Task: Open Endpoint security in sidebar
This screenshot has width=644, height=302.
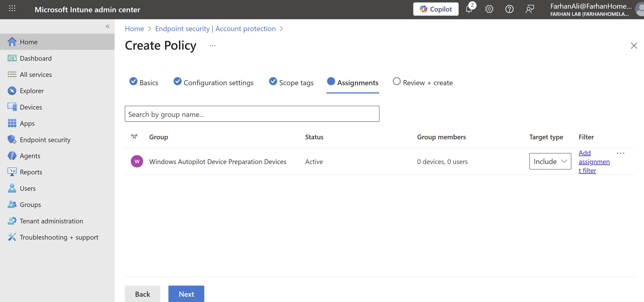Action: click(45, 140)
